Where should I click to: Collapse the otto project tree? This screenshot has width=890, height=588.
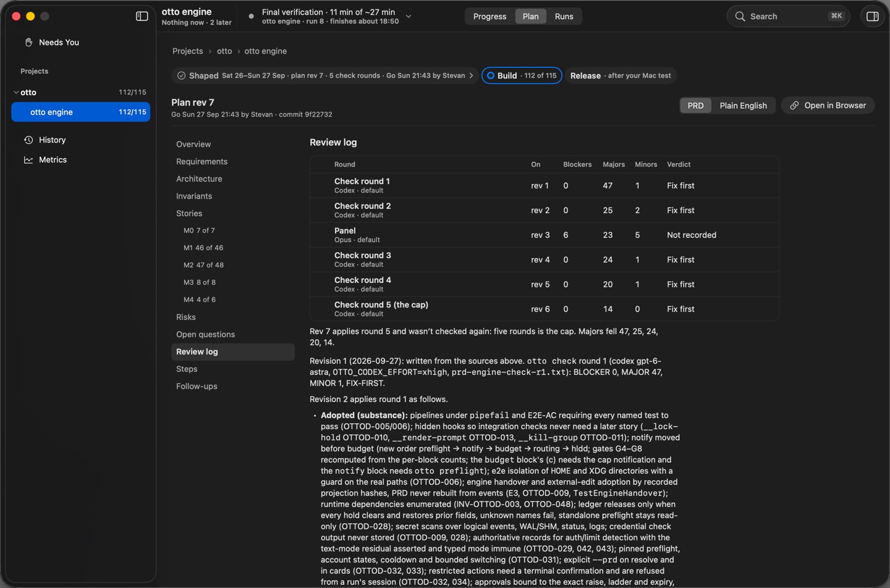click(x=16, y=92)
